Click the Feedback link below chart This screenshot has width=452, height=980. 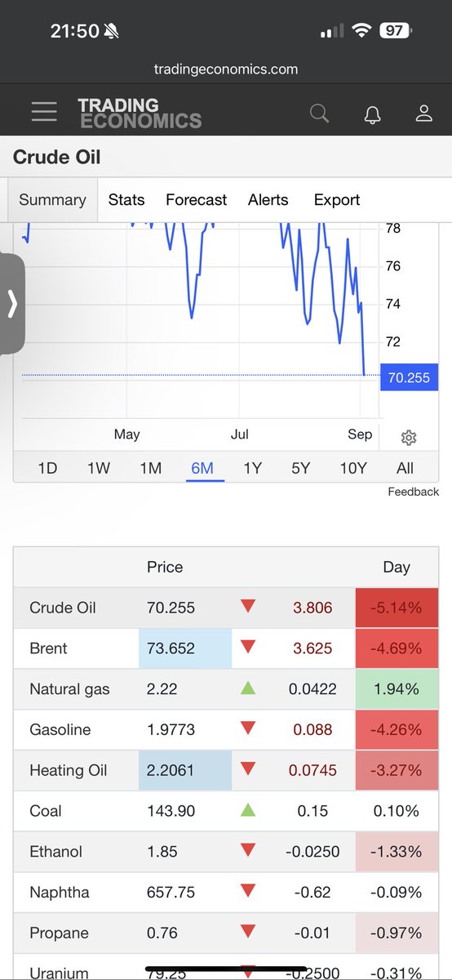(413, 492)
